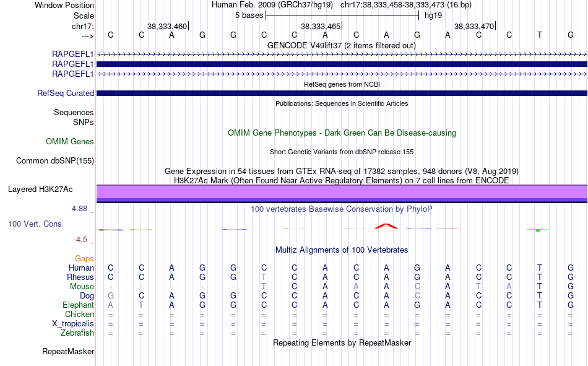Viewport: 588px width, 366px height.
Task: Click the X_tropicalis alignment row label
Action: [73, 324]
